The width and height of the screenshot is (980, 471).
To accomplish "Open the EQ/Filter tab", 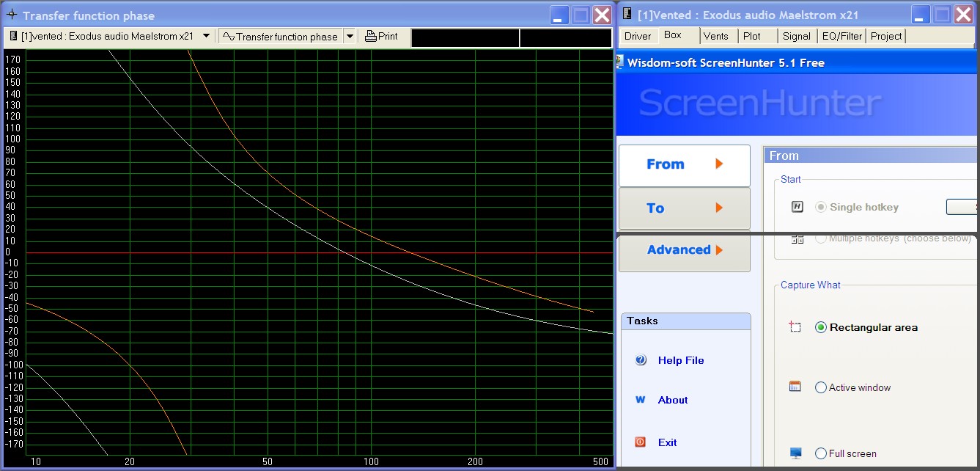I will click(x=841, y=36).
